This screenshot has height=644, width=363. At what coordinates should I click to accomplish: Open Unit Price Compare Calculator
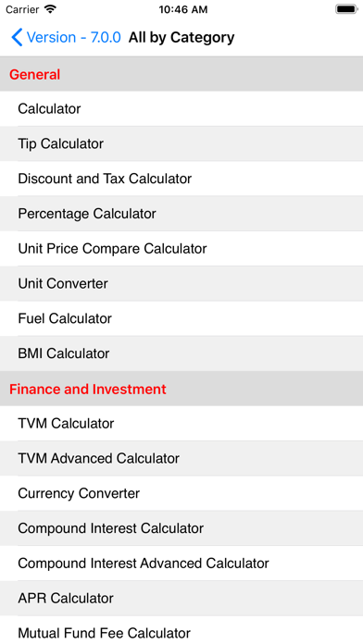tap(181, 249)
